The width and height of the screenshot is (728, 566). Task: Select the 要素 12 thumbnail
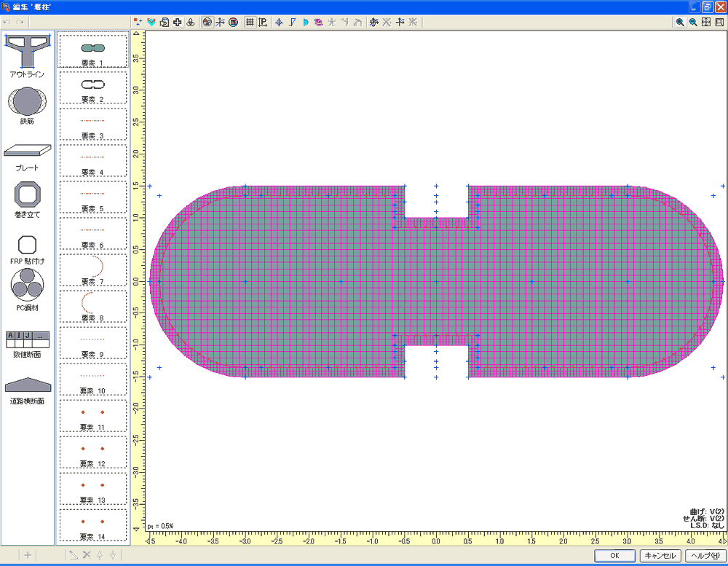click(93, 452)
